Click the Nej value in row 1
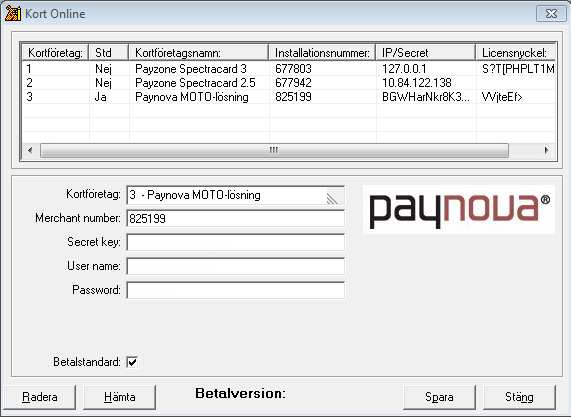 tap(103, 69)
